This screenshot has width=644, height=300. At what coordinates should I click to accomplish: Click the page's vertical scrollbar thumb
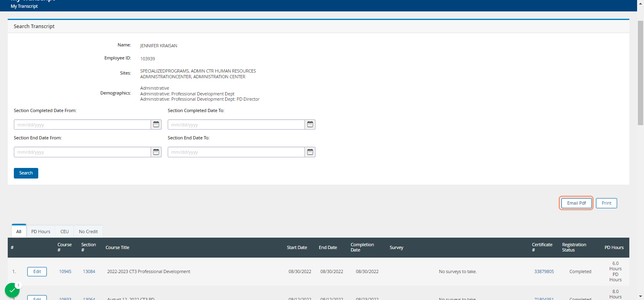(640, 73)
